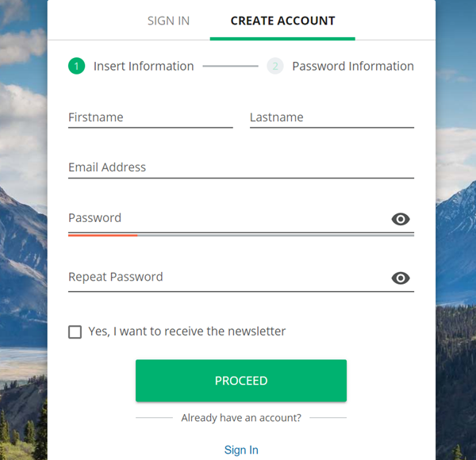Select the Email Address field
476x460 pixels.
(x=241, y=167)
